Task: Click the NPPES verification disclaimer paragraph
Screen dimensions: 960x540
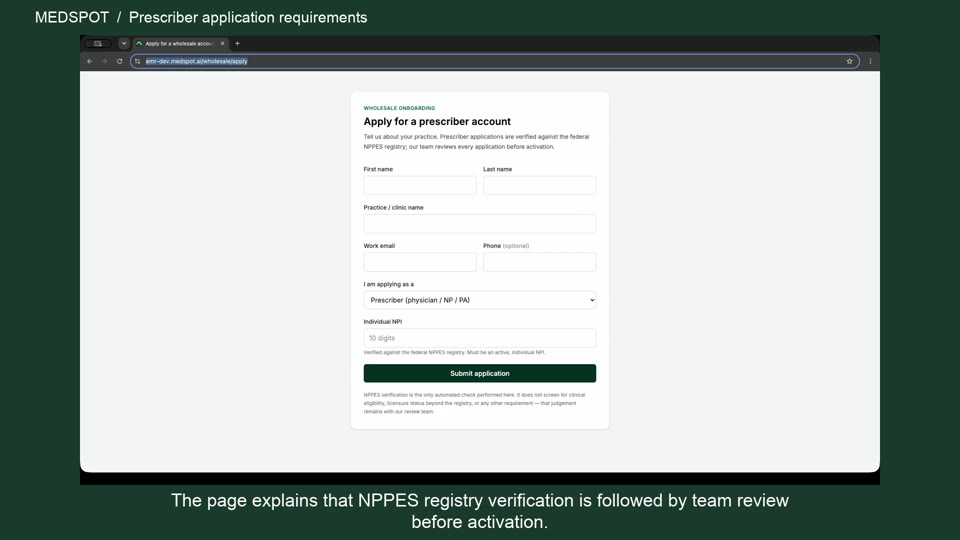Action: [474, 403]
